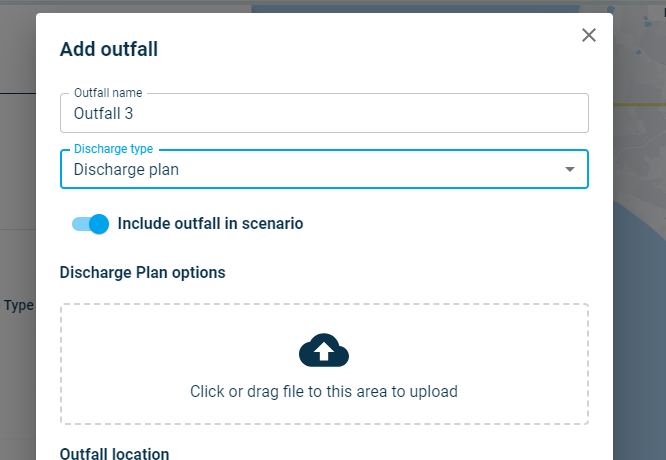
Task: Click the cloud upload icon
Action: [324, 350]
